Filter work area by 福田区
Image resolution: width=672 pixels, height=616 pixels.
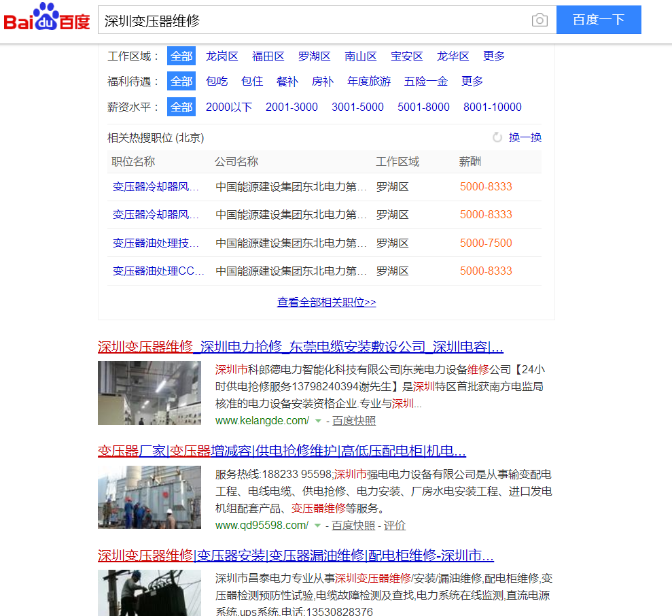point(268,56)
